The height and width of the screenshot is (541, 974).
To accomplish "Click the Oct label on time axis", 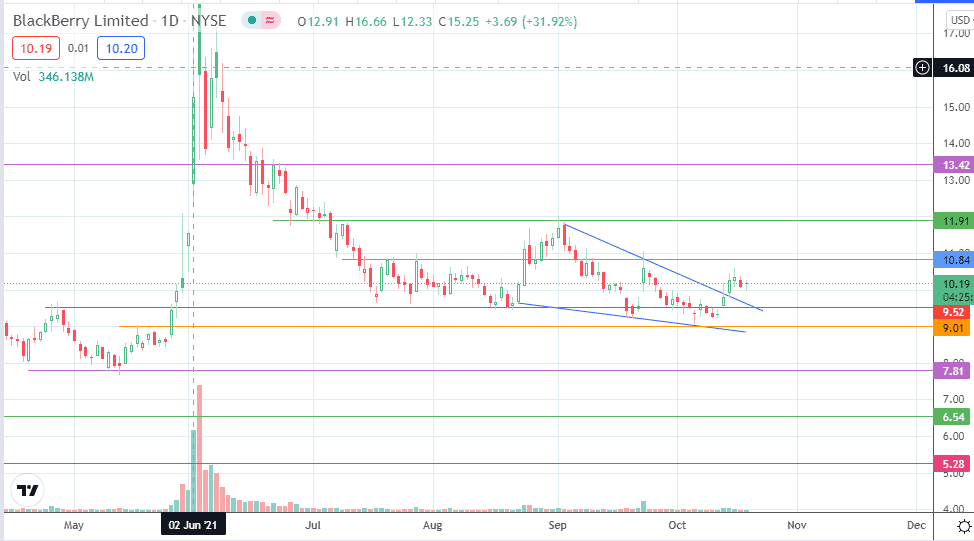I will tap(677, 525).
